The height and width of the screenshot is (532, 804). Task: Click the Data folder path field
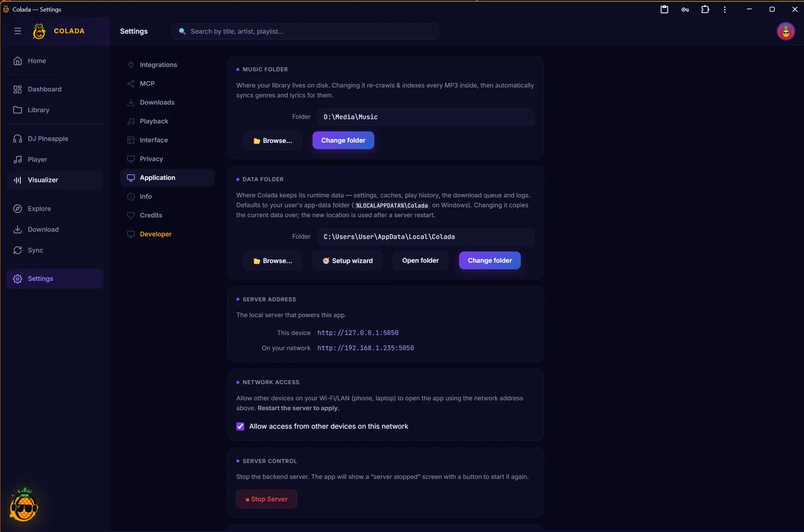tap(426, 237)
